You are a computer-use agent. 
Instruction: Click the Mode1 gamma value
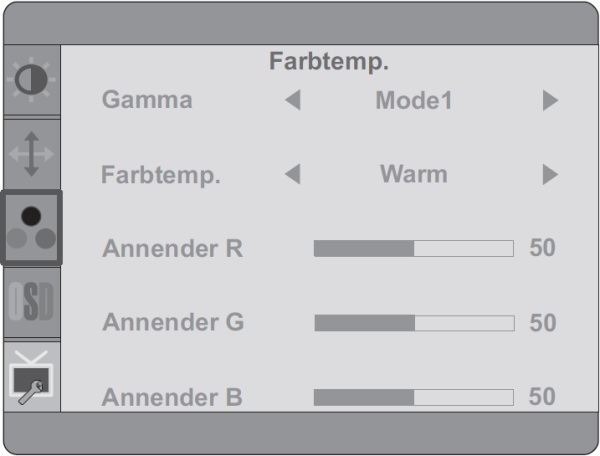(x=414, y=101)
